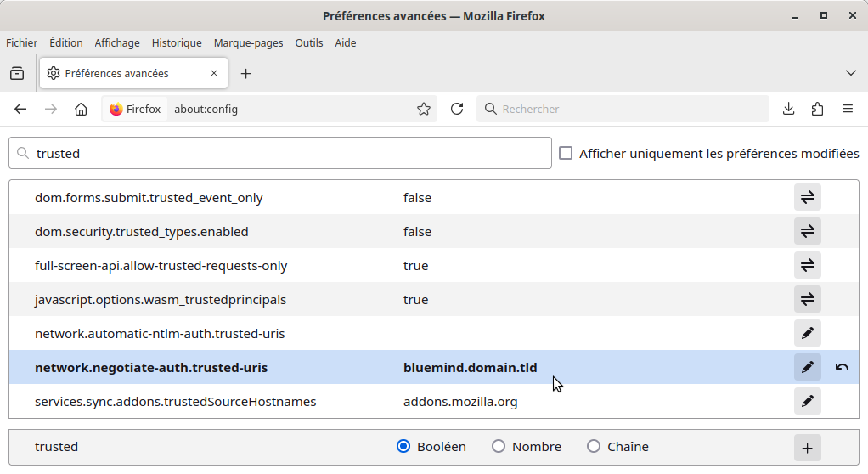Edit services.sync.addons.trustedSourceHostnames value
Screen dimensions: 868x474
click(807, 401)
